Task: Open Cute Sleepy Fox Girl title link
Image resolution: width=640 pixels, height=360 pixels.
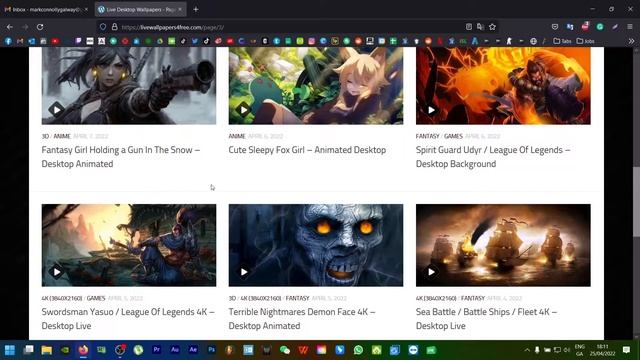Action: coord(307,150)
